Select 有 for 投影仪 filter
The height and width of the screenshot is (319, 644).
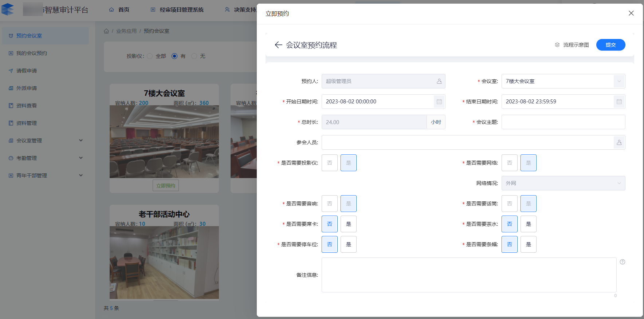pos(174,56)
